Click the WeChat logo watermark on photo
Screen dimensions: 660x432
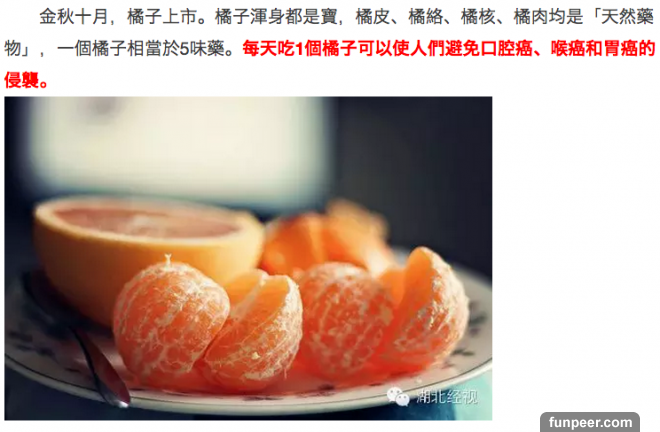pyautogui.click(x=398, y=396)
